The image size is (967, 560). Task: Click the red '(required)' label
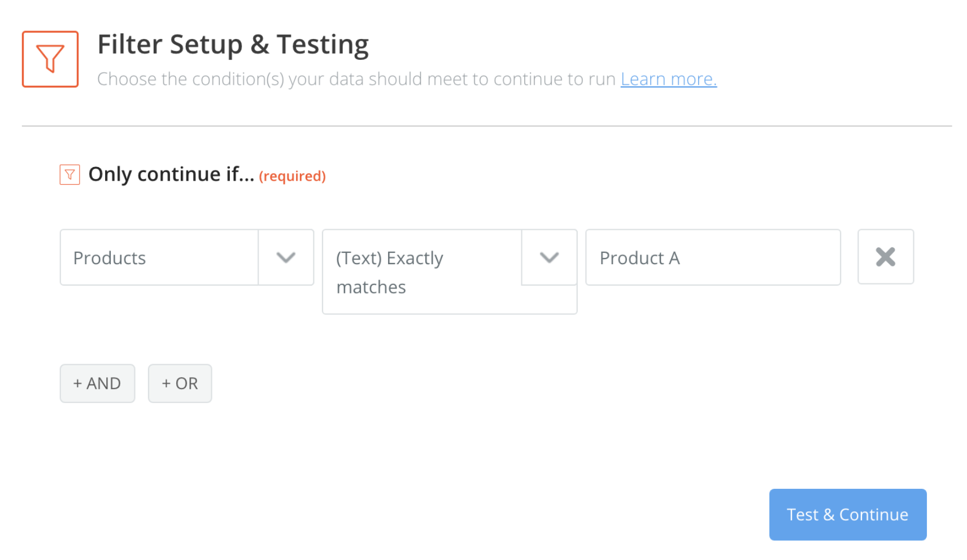point(293,176)
